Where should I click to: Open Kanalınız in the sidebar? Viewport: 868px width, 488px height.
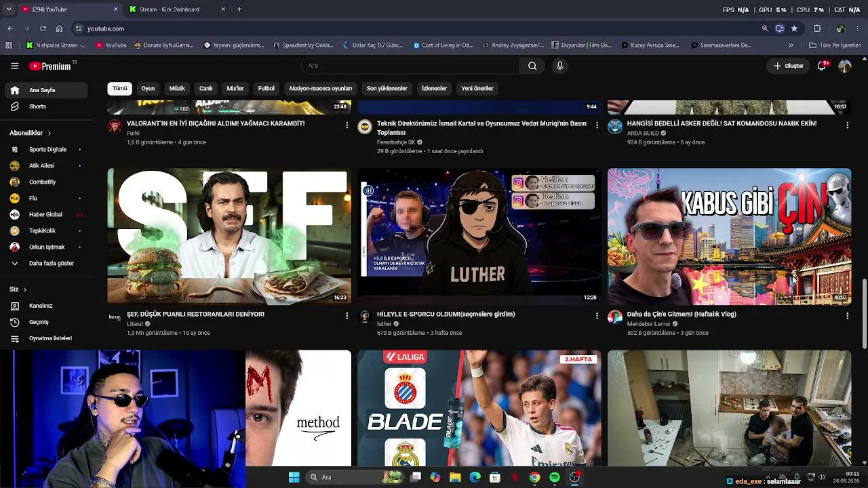click(x=46, y=306)
